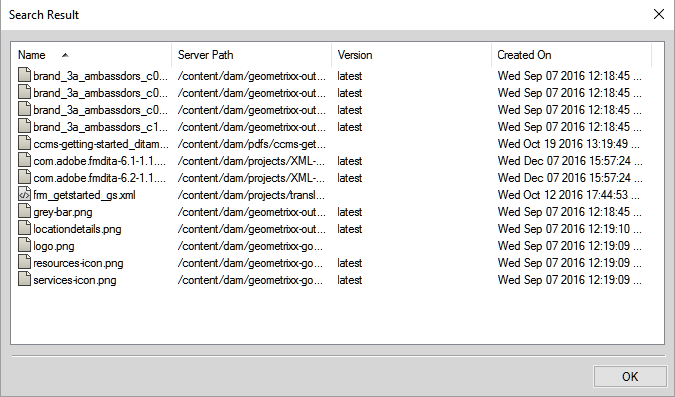Click server path in the grey-bar.png row

pyautogui.click(x=252, y=212)
